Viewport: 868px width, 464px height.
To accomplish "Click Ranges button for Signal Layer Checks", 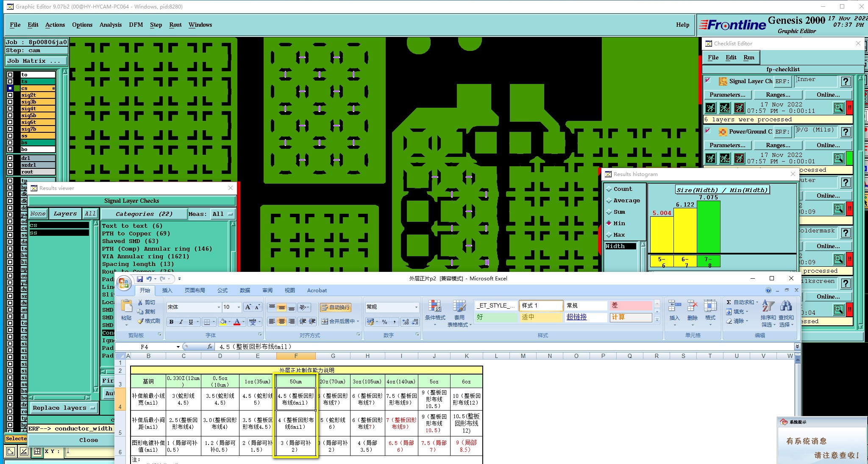I will pyautogui.click(x=778, y=95).
